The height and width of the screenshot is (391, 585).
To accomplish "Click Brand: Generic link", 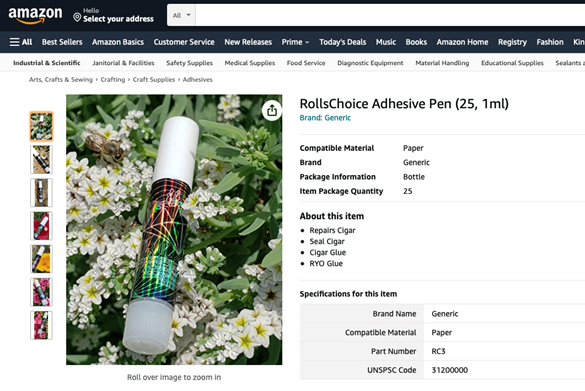I will (325, 118).
